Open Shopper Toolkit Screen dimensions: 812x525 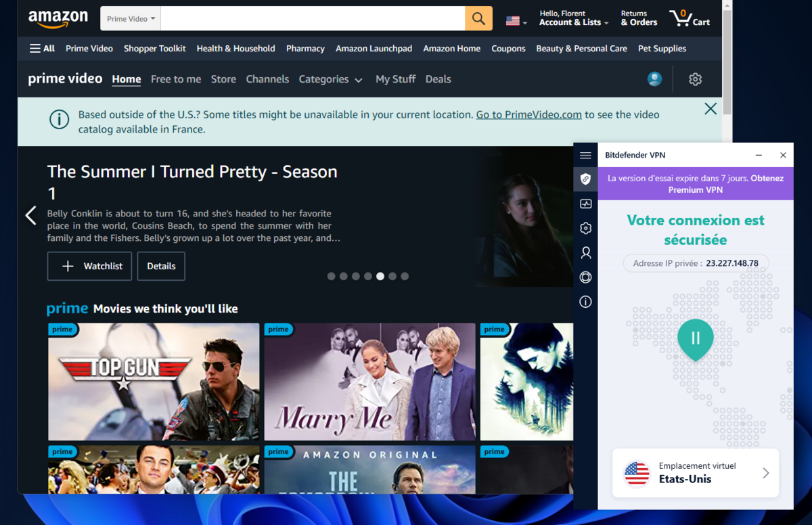tap(155, 49)
